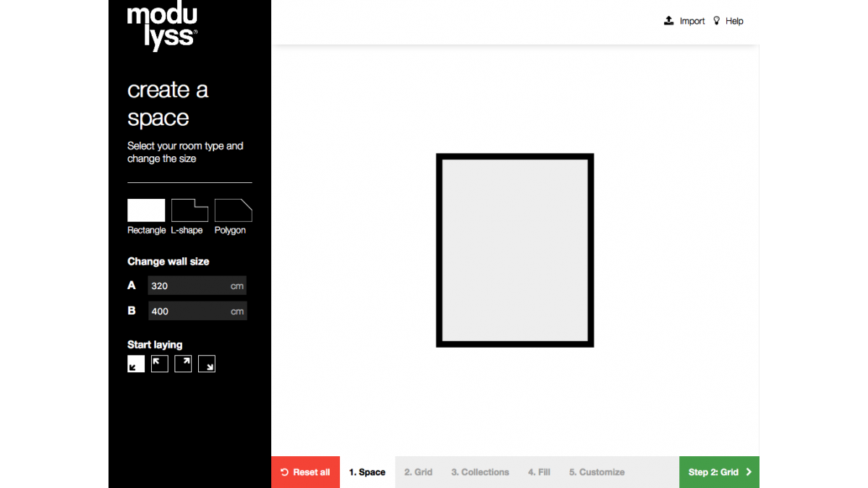
Task: Open Help via the lightbulb icon
Action: pyautogui.click(x=717, y=21)
